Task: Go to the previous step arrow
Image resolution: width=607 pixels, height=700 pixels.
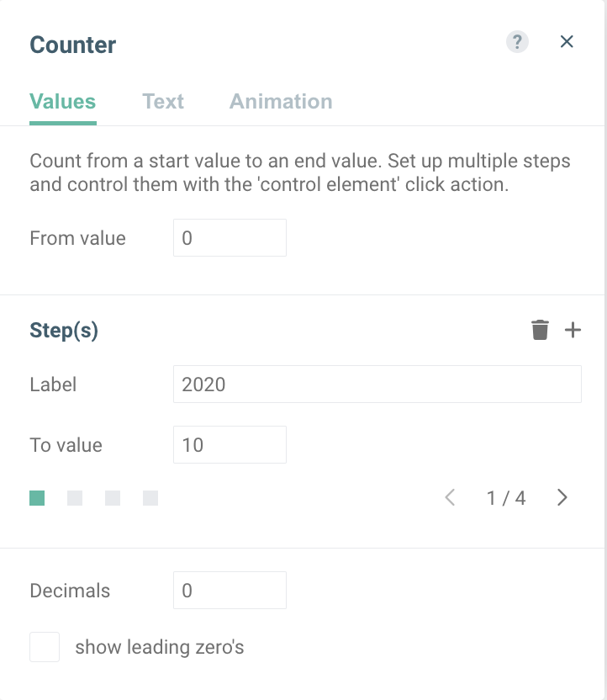Action: click(450, 498)
